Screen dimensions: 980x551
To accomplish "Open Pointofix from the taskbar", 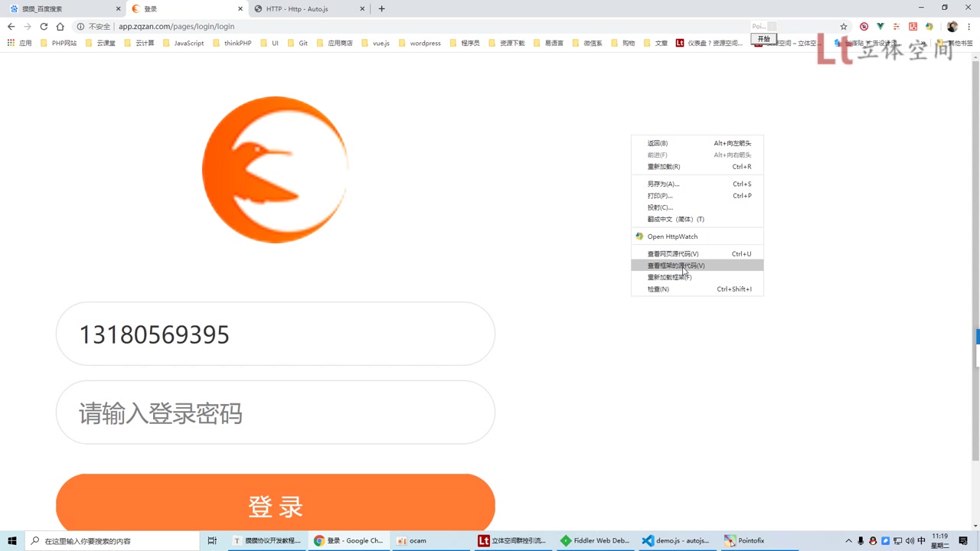I will pos(759,540).
